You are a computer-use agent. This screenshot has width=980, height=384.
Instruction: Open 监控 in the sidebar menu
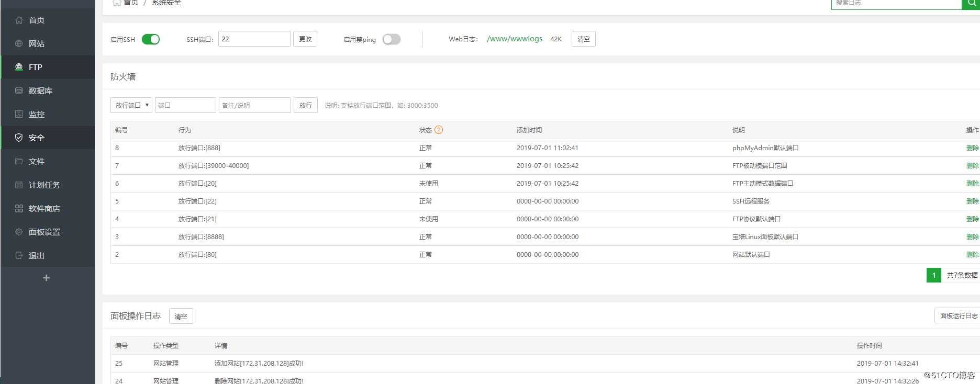pyautogui.click(x=37, y=114)
